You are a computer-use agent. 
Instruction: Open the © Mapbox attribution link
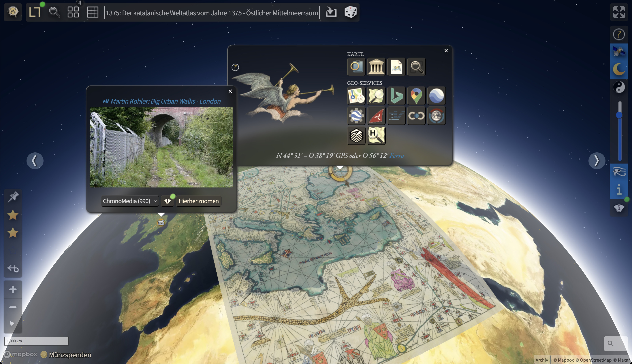(563, 360)
